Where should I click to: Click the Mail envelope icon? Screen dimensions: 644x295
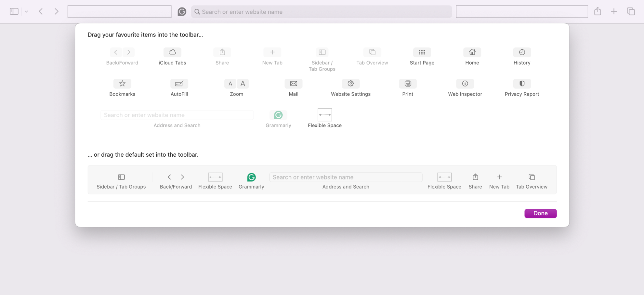(293, 83)
